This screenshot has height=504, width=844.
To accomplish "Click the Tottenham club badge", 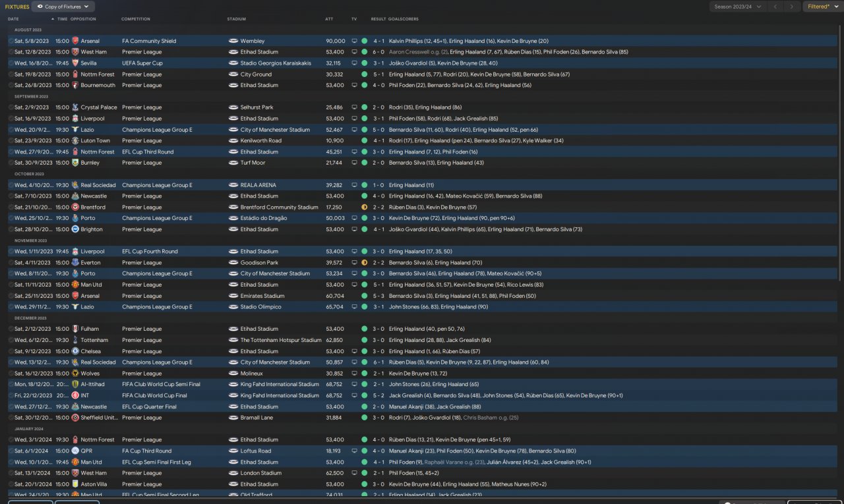I will click(75, 340).
